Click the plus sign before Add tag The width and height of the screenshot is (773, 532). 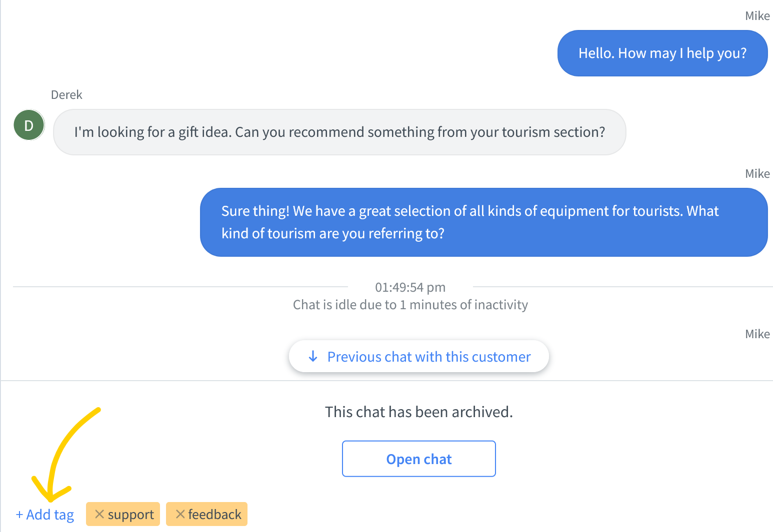point(19,515)
